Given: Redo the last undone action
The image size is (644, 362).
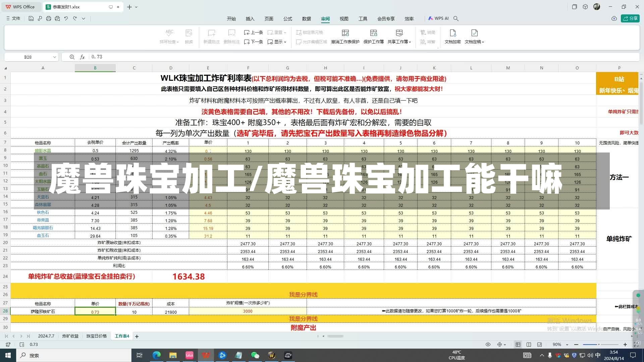Looking at the screenshot, I should pos(75,18).
